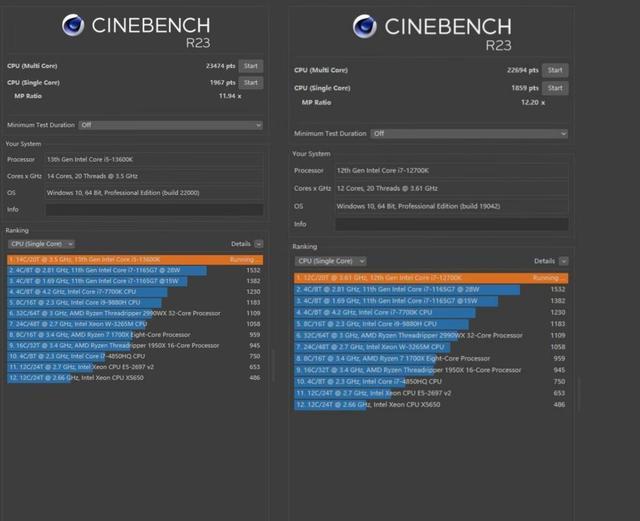Viewport: 640px width, 521px height.
Task: Open Minimum Test Duration dropdown in right window
Action: tap(469, 134)
